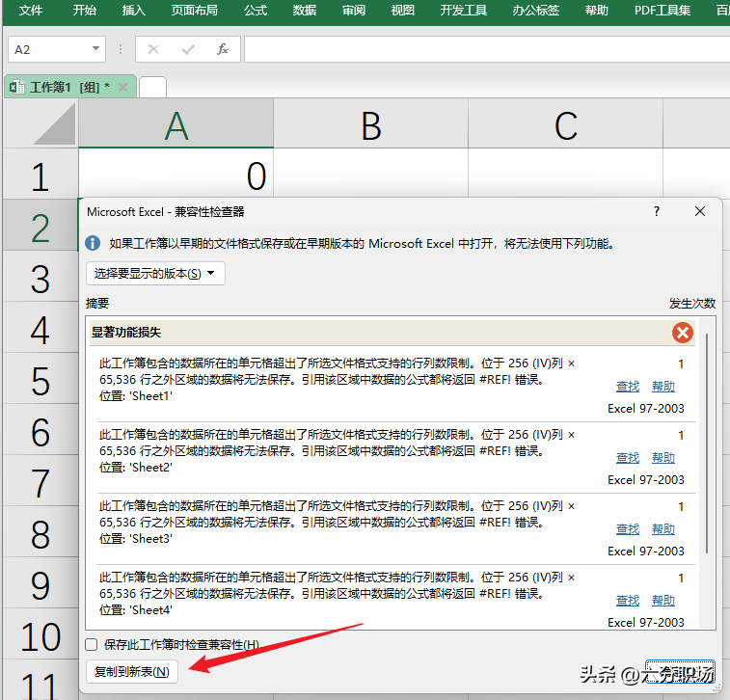The height and width of the screenshot is (700, 730).
Task: Open the 办公标签 ribbon tab
Action: (x=536, y=11)
